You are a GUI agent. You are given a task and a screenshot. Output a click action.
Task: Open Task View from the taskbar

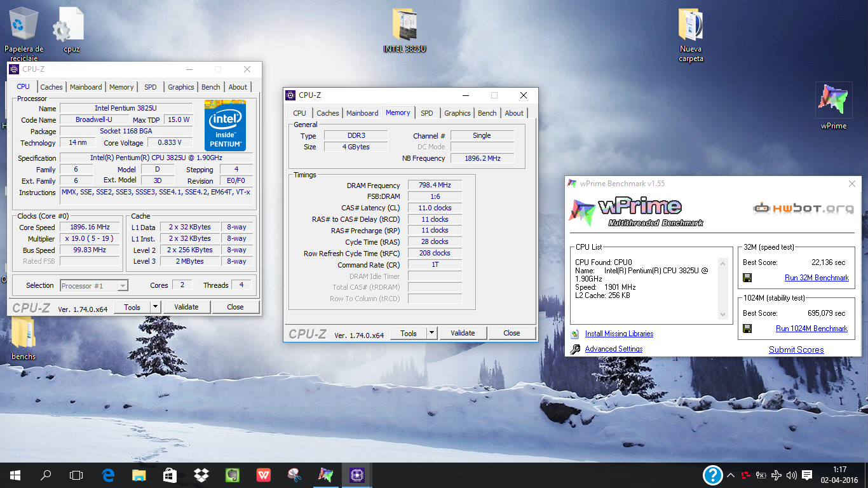[x=76, y=475]
